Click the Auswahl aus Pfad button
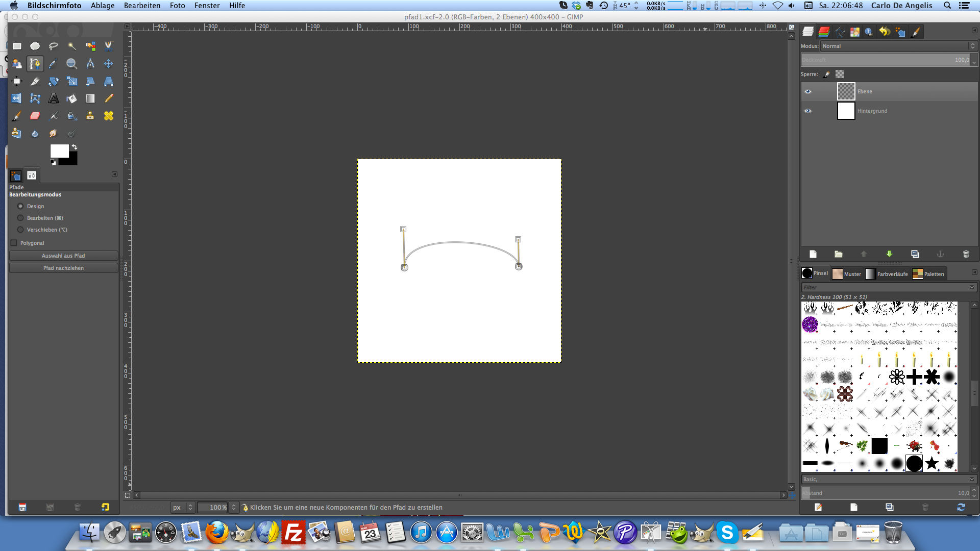Viewport: 980px width, 551px height. coord(63,256)
